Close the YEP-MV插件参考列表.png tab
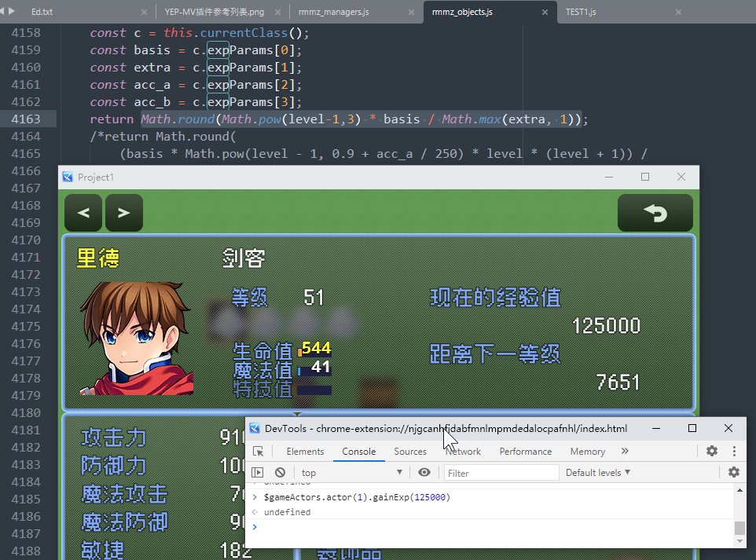 [x=277, y=12]
